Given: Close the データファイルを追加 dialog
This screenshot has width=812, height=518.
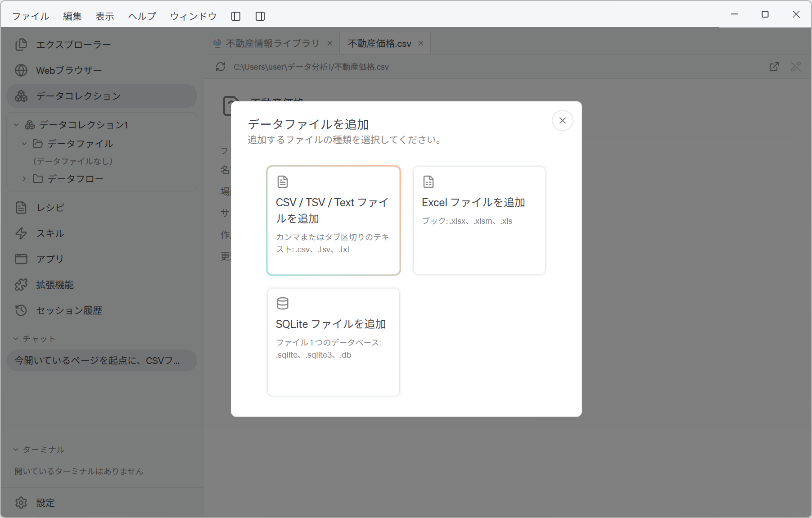Looking at the screenshot, I should (562, 121).
